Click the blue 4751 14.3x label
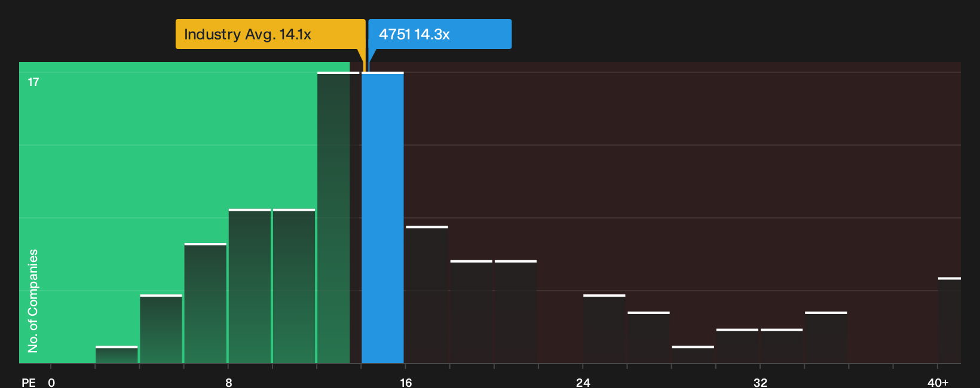The width and height of the screenshot is (980, 388). click(x=440, y=34)
